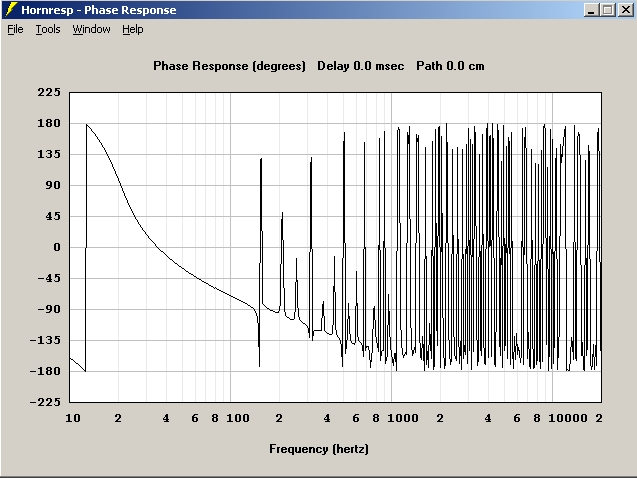The width and height of the screenshot is (637, 478).
Task: Close the Phase Response window
Action: point(626,10)
